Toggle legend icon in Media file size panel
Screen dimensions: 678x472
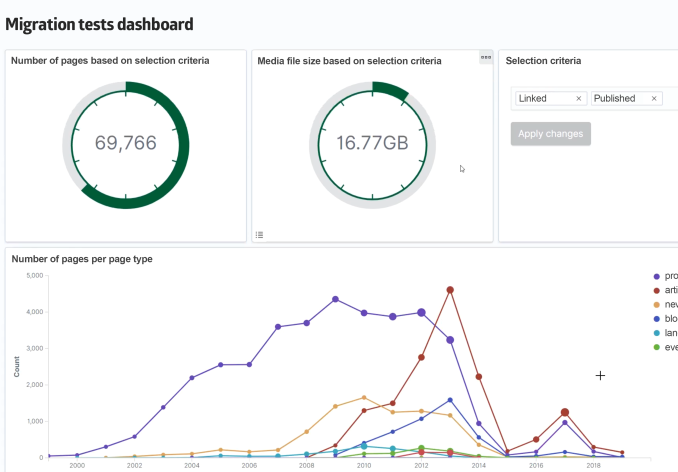tap(259, 235)
